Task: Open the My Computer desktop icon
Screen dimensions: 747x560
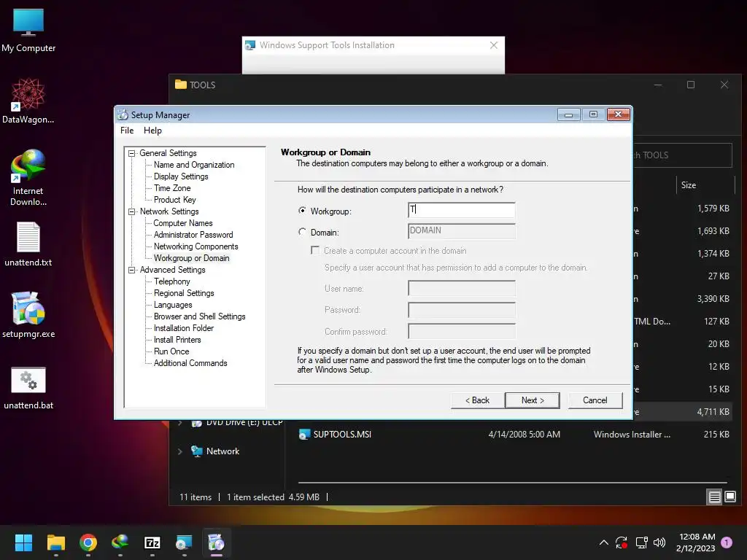Action: [28, 31]
